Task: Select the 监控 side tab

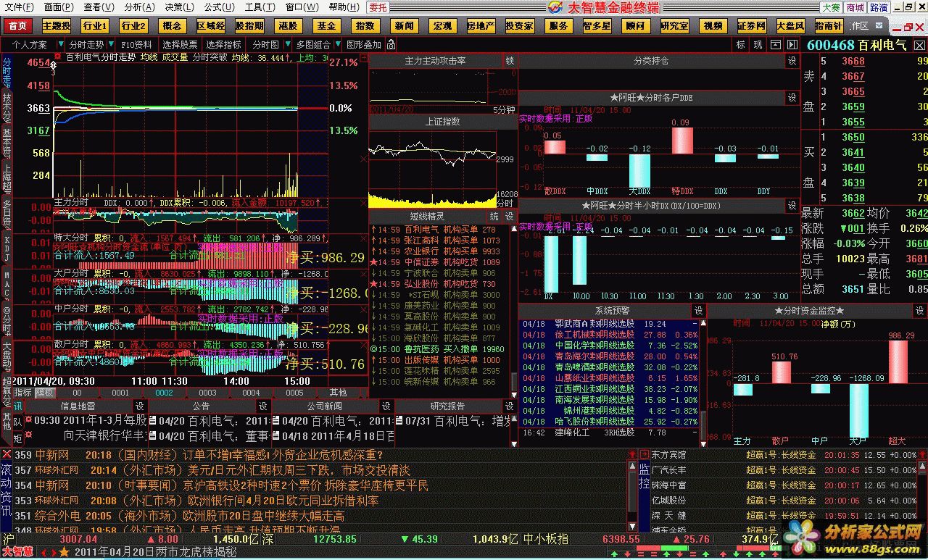Action: pyautogui.click(x=644, y=476)
